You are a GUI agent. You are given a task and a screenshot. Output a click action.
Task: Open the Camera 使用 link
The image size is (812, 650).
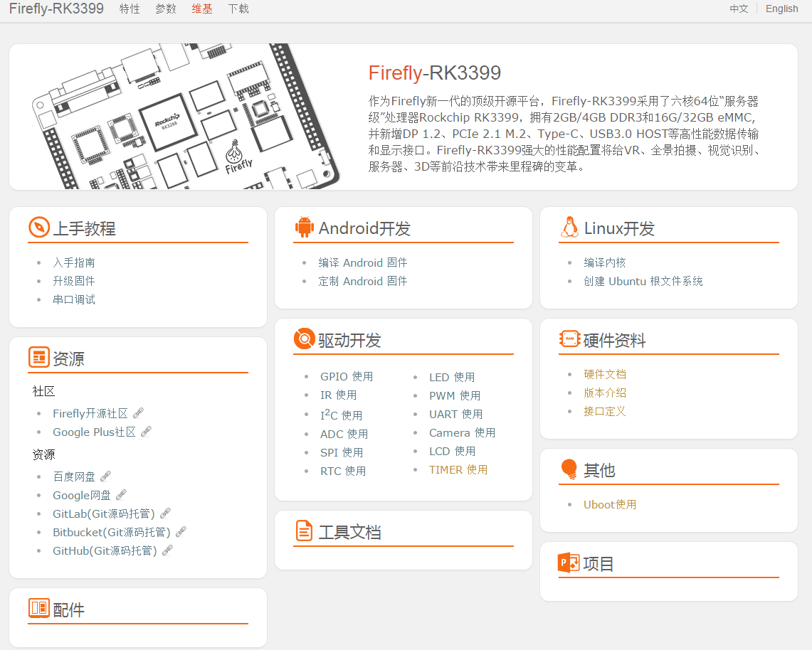pyautogui.click(x=463, y=432)
